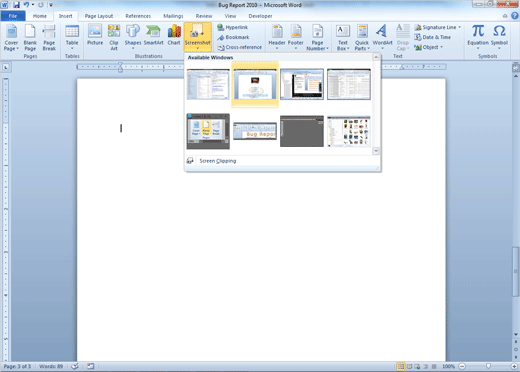Select the highlighted window thumbnail in Available Windows
Viewport: 520px width, 372px height.
coord(255,84)
